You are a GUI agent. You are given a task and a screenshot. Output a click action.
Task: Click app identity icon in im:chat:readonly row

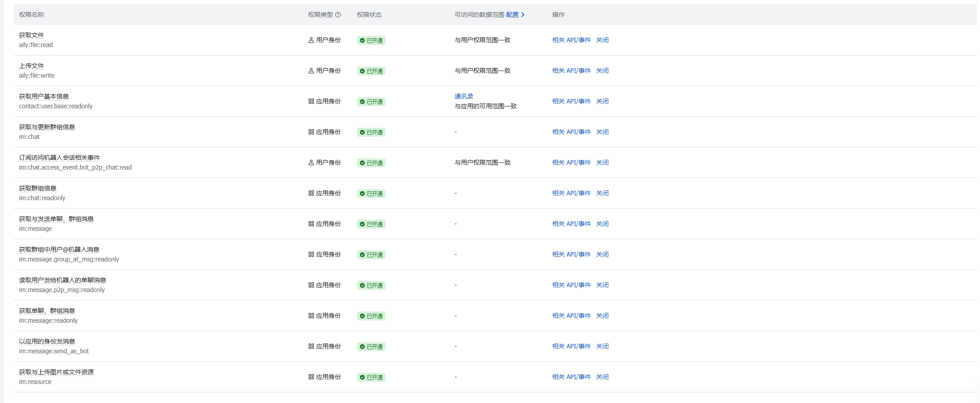[x=311, y=193]
